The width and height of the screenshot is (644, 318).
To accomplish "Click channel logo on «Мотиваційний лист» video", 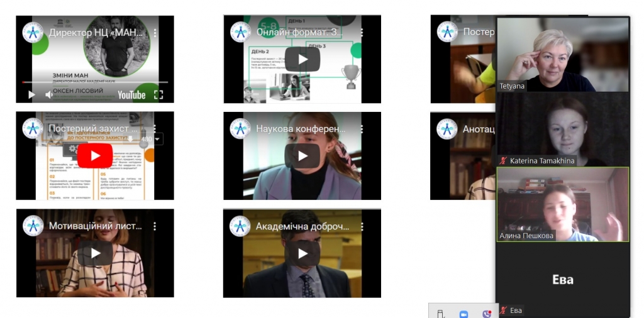I will tap(33, 226).
